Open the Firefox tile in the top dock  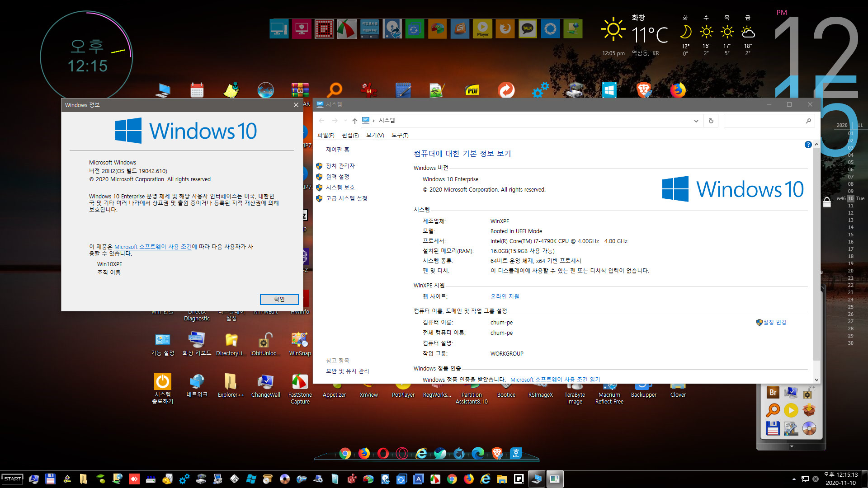point(505,29)
